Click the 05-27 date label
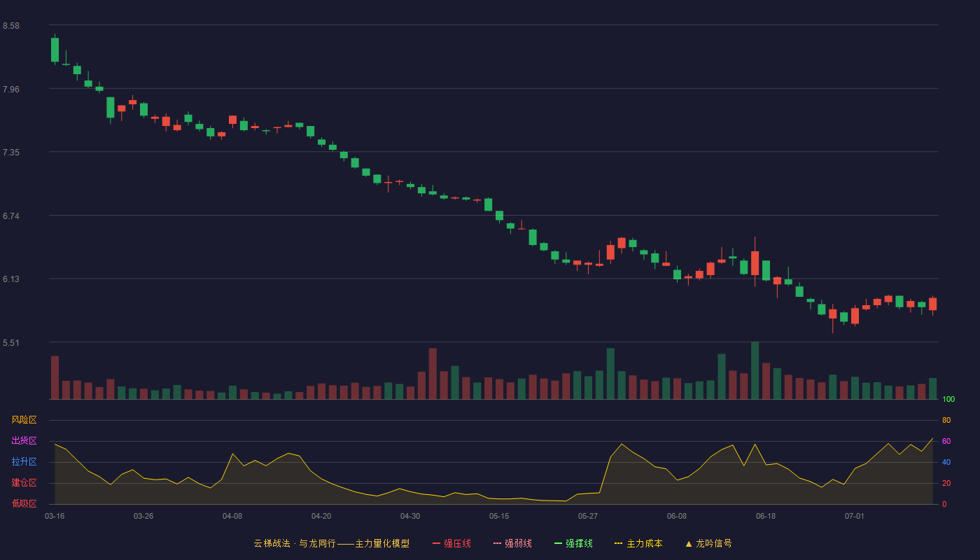 [588, 516]
